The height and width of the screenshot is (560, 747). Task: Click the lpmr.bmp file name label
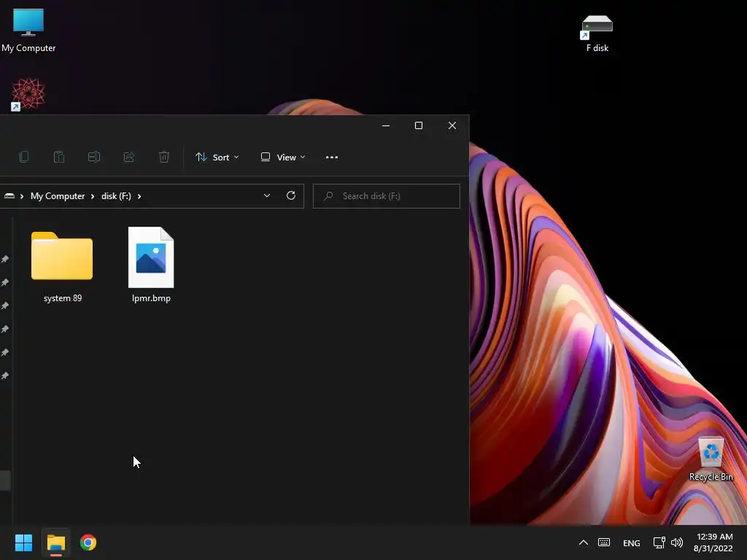[151, 298]
